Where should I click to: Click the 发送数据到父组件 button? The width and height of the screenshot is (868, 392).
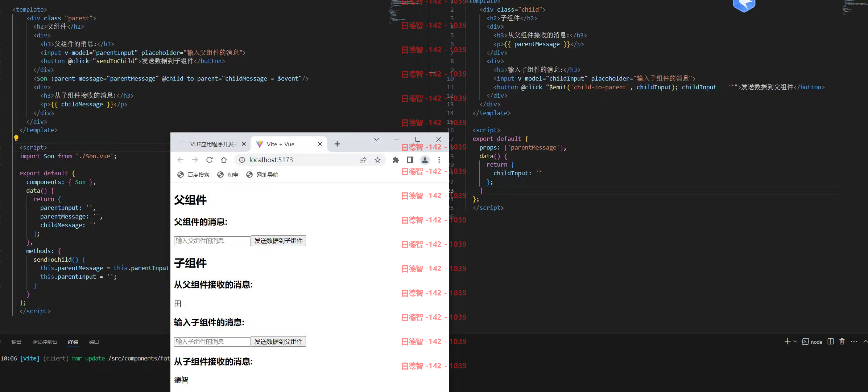click(x=278, y=342)
